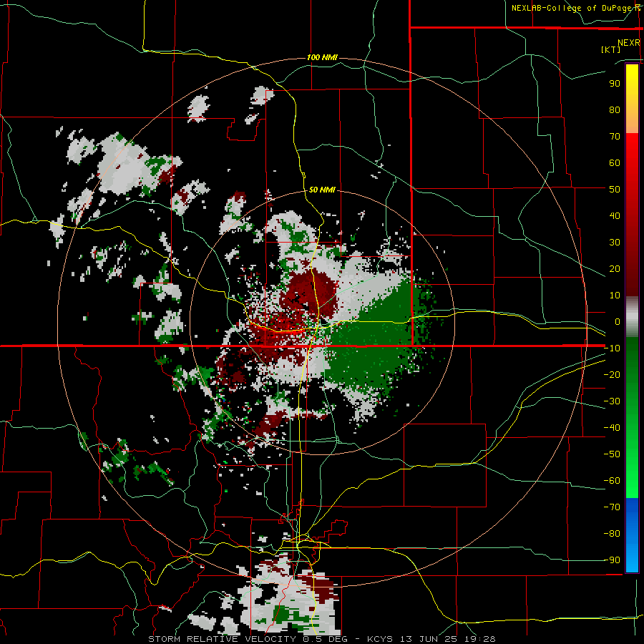This screenshot has width=644, height=644.
Task: Click the 20 value on velocity scale
Action: [x=615, y=269]
